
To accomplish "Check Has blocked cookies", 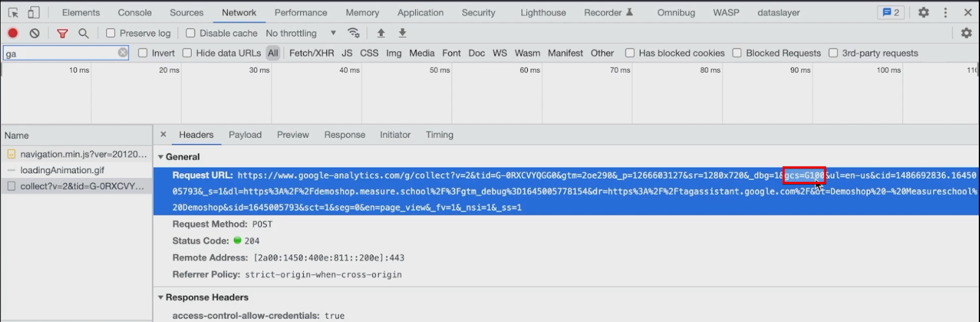I will pos(630,53).
